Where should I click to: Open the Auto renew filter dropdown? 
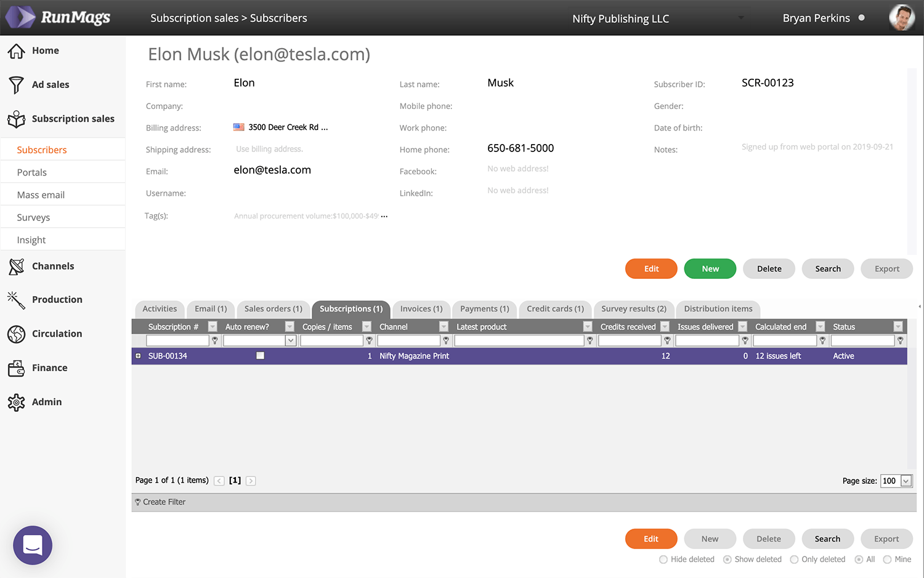pyautogui.click(x=291, y=340)
